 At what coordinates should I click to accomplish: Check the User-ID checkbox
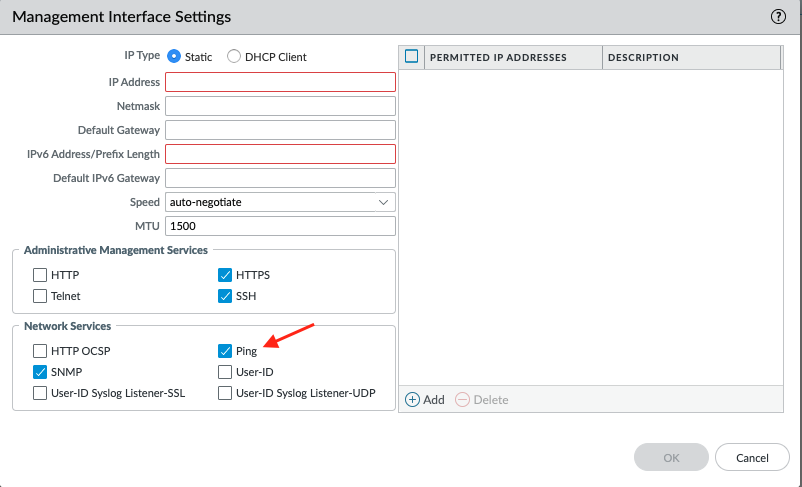(x=225, y=372)
